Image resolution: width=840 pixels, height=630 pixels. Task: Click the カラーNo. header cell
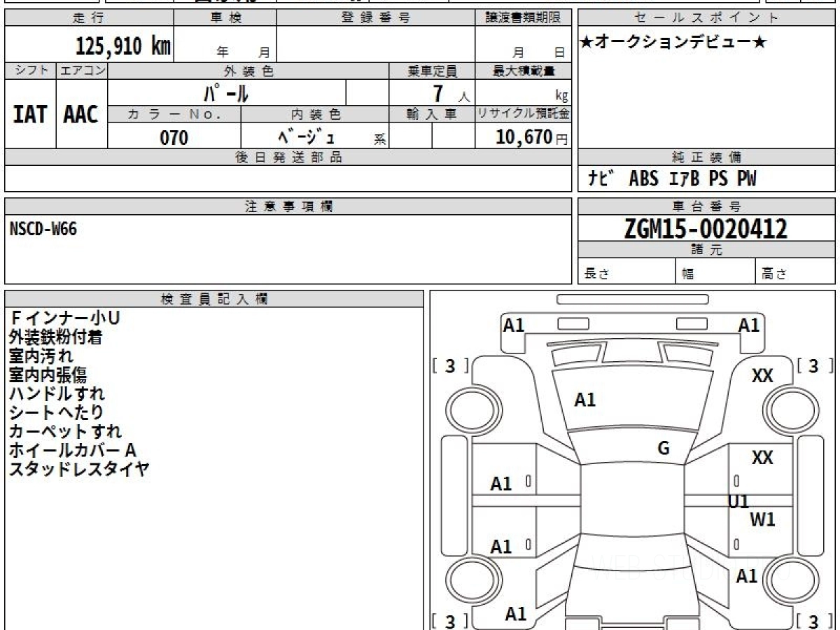coord(174,114)
